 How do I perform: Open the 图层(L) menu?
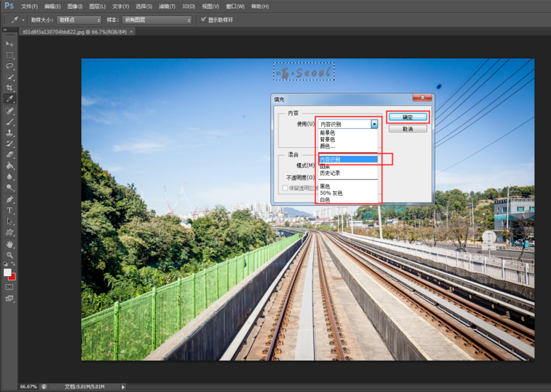pyautogui.click(x=97, y=7)
